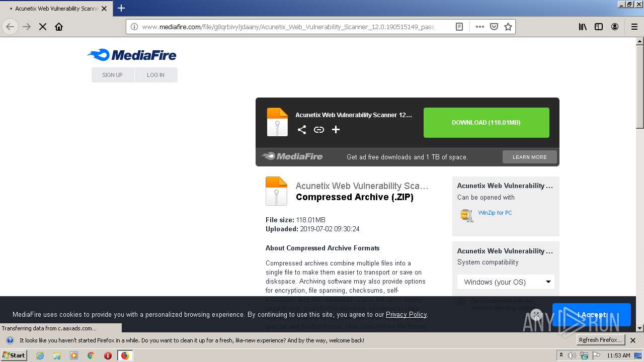The width and height of the screenshot is (644, 362).
Task: Open Internet Explorer from taskbar
Action: click(40, 355)
